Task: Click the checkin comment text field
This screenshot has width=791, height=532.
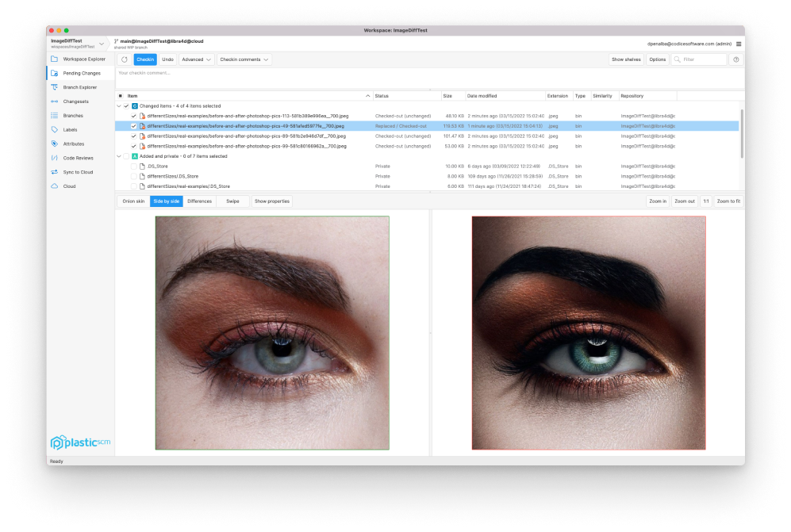Action: [430, 78]
